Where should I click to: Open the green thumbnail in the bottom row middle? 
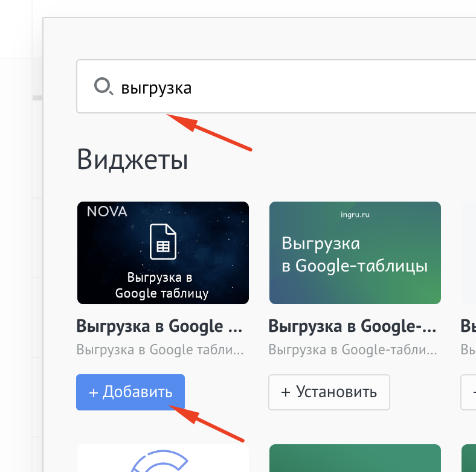[x=355, y=459]
